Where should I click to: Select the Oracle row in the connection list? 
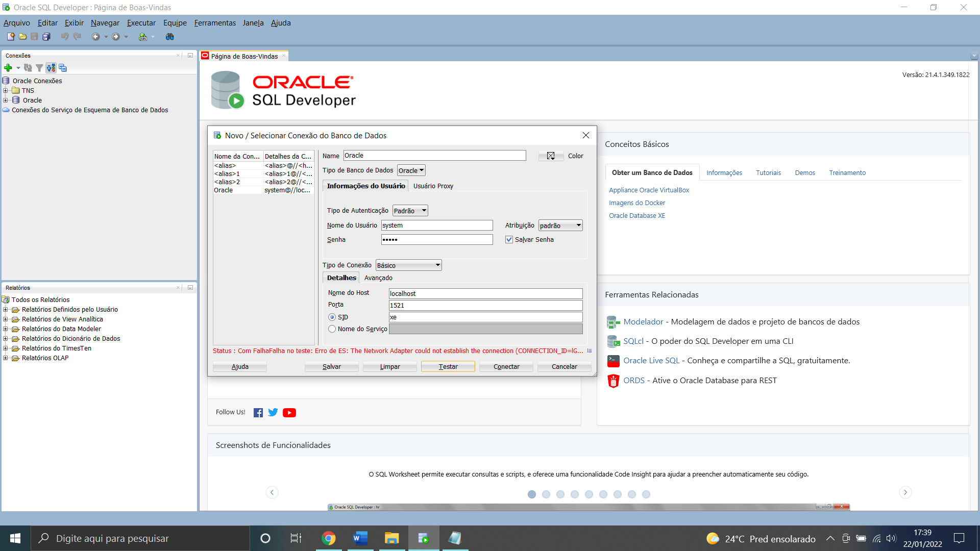pyautogui.click(x=263, y=190)
